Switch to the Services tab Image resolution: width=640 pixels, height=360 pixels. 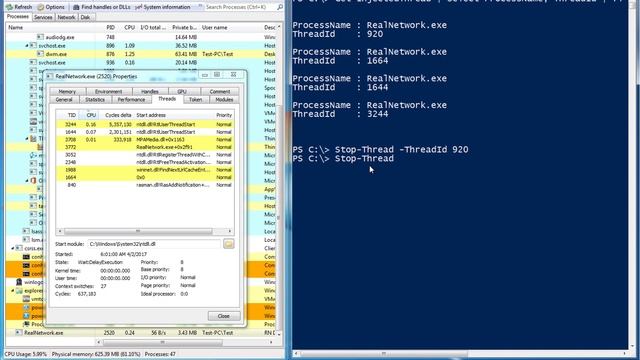click(43, 17)
